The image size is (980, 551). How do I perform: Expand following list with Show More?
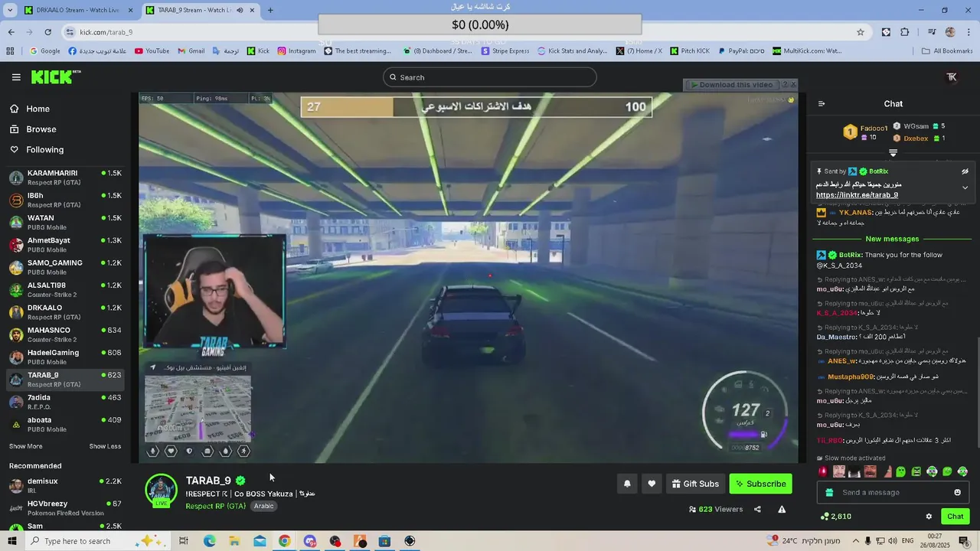(x=25, y=446)
